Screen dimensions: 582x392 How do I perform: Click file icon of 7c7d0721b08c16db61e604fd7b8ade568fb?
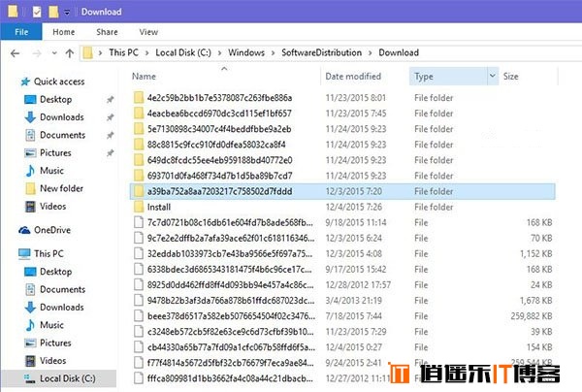coord(139,223)
